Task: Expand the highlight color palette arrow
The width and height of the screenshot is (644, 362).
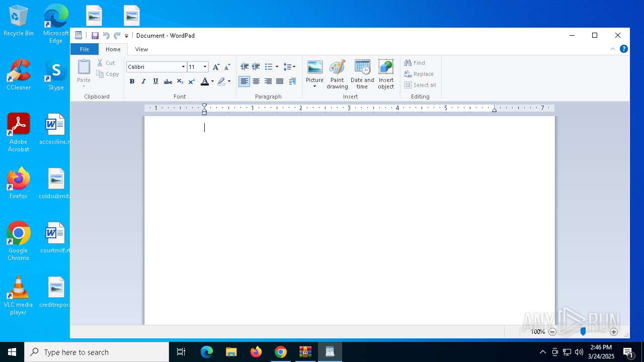Action: tap(229, 81)
